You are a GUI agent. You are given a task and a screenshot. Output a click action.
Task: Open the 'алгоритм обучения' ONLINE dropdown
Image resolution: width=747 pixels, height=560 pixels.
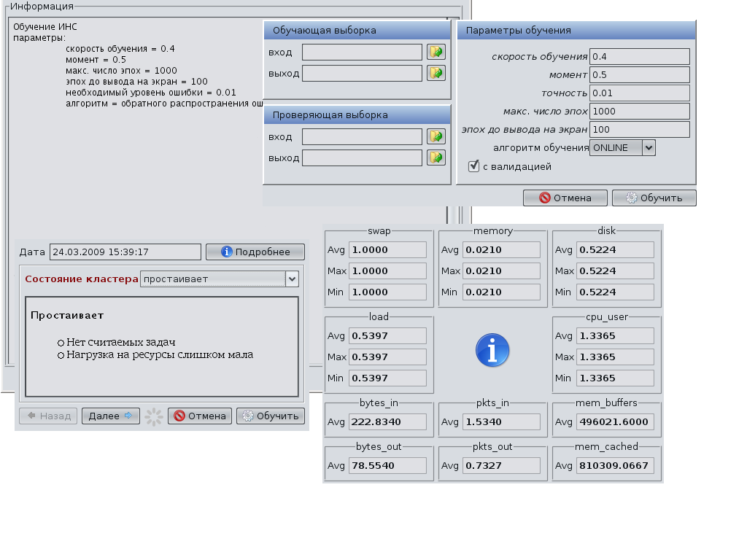623,147
